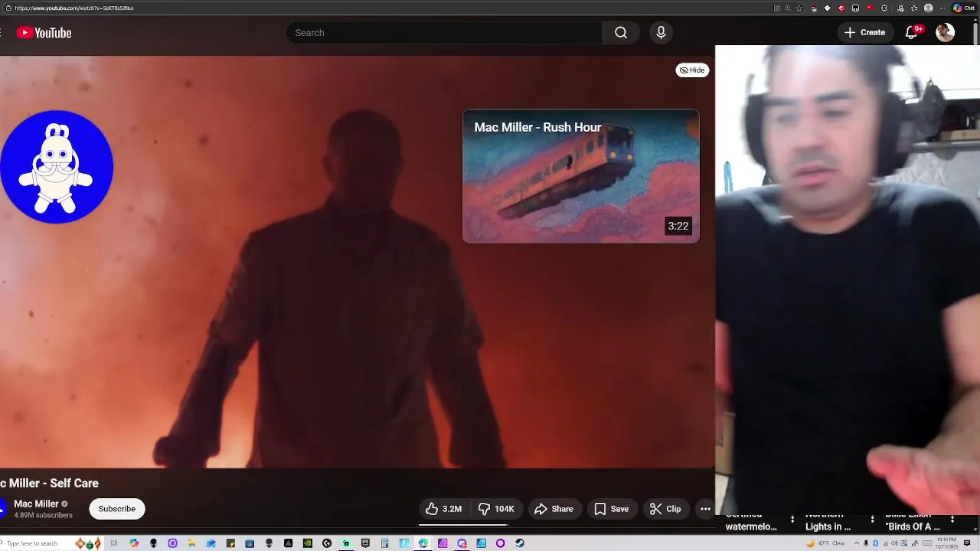Open browser extensions puzzle icon
980x551 pixels.
click(x=884, y=8)
